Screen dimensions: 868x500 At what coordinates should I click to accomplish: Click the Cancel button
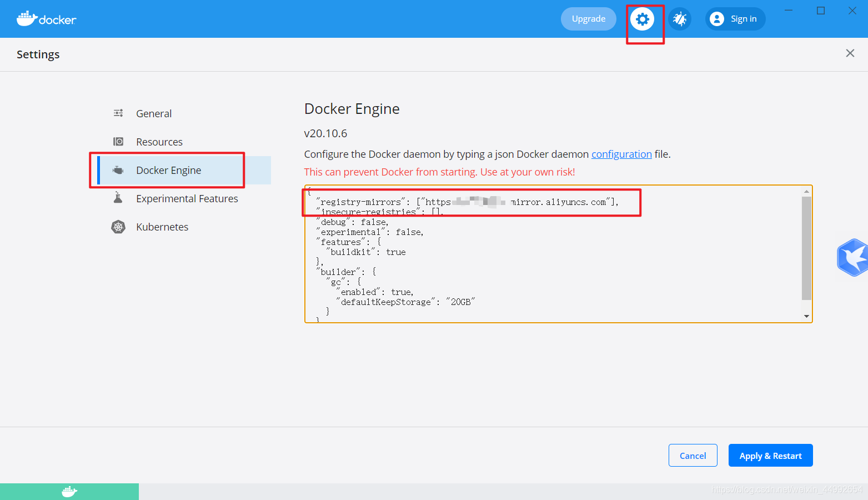pyautogui.click(x=693, y=456)
